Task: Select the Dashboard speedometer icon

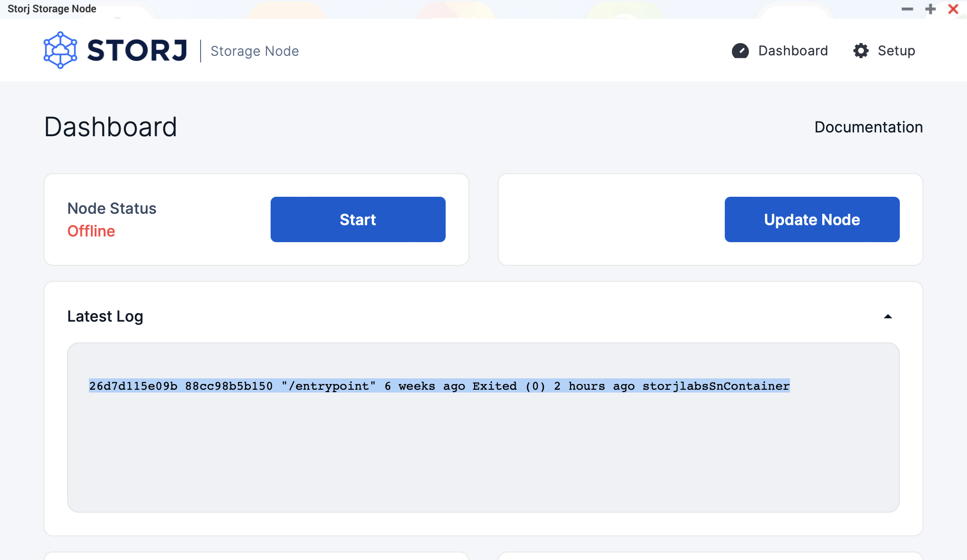Action: (x=740, y=51)
